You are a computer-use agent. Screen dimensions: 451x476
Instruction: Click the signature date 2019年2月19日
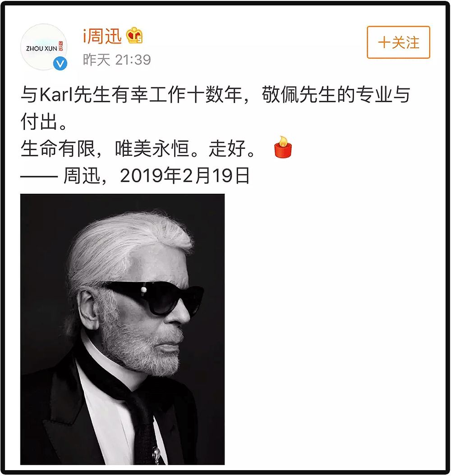pos(185,175)
